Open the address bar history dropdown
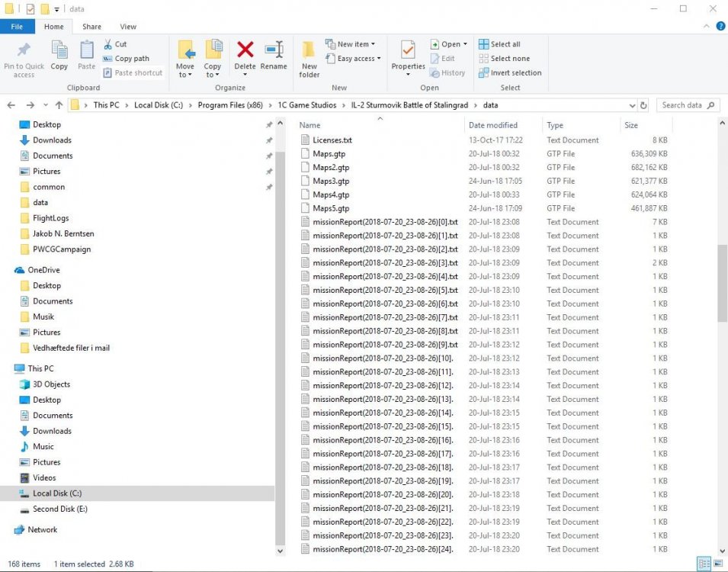728x572 pixels. coord(632,105)
